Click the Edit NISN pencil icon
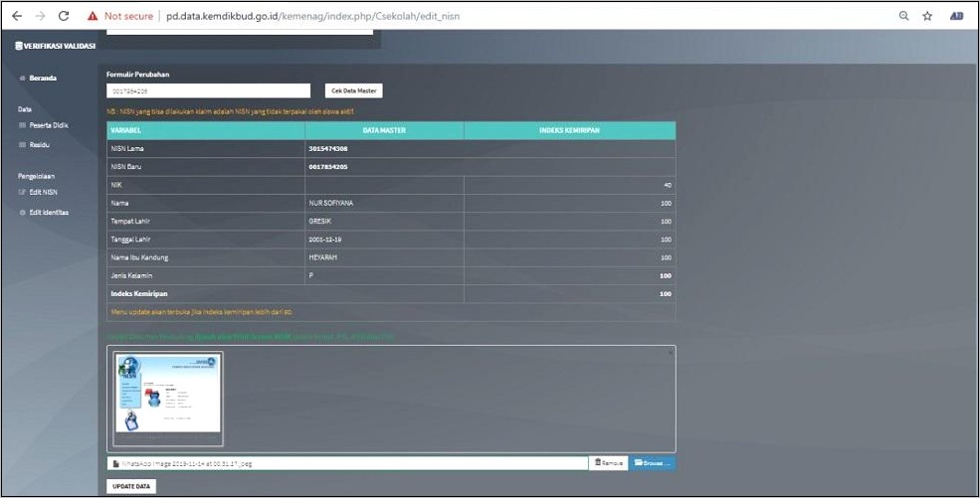This screenshot has width=980, height=498. [x=23, y=192]
